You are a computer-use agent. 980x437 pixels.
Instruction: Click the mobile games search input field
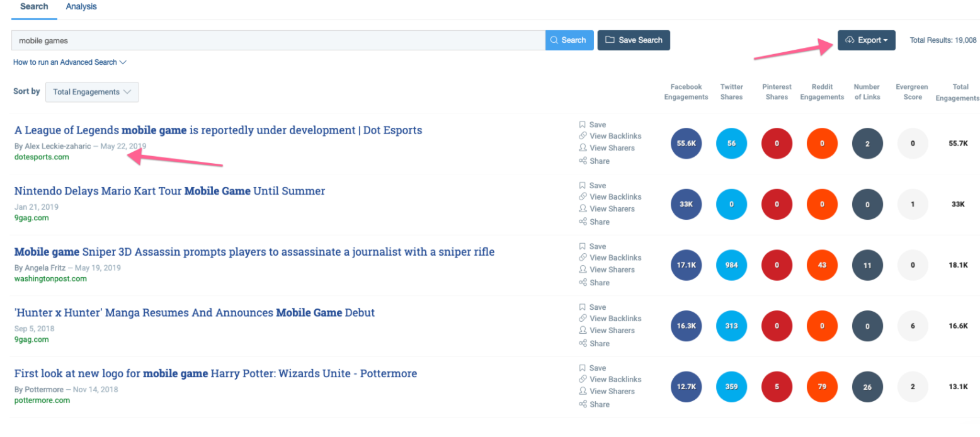[277, 40]
